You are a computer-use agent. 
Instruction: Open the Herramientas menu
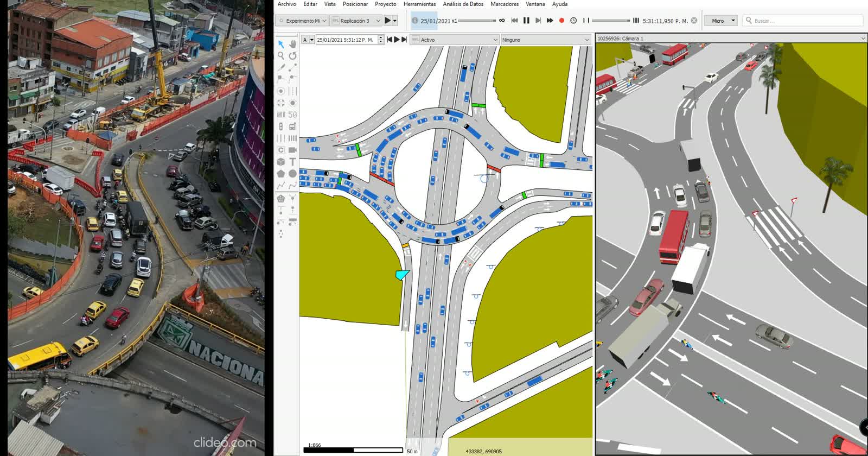(419, 4)
